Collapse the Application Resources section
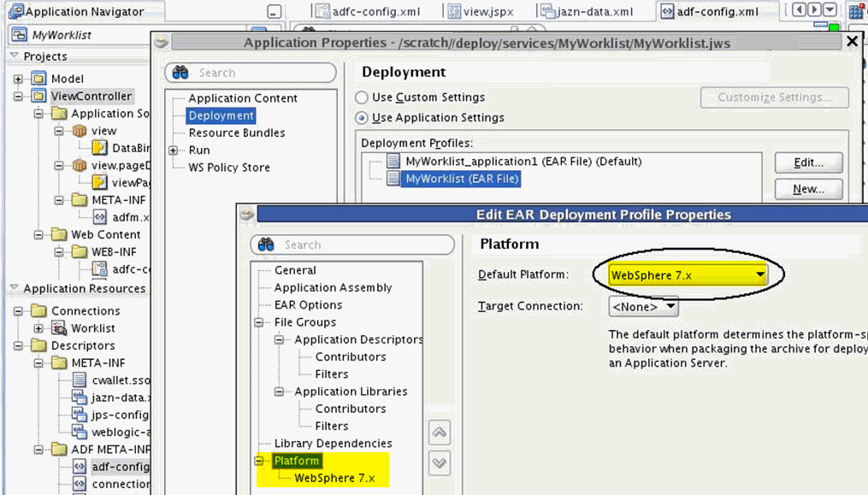The width and height of the screenshot is (868, 495). 14,288
